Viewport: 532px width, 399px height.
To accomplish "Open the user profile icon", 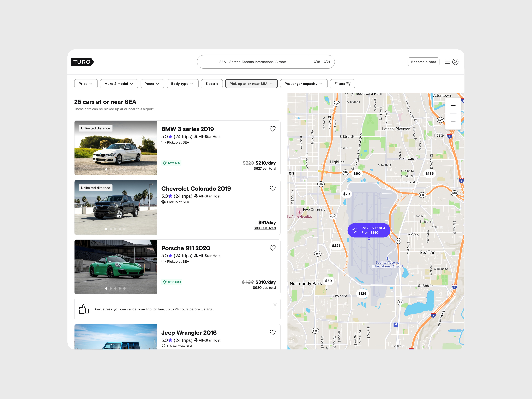I will tap(455, 62).
